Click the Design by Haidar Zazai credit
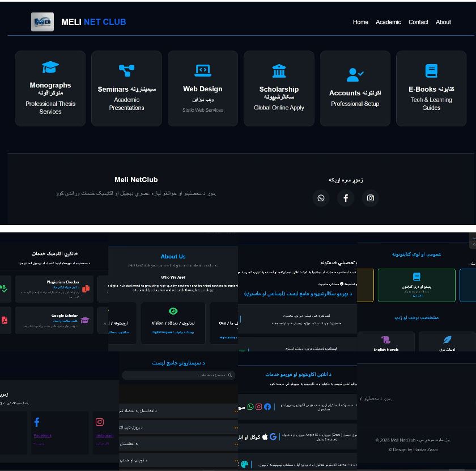 (413, 449)
